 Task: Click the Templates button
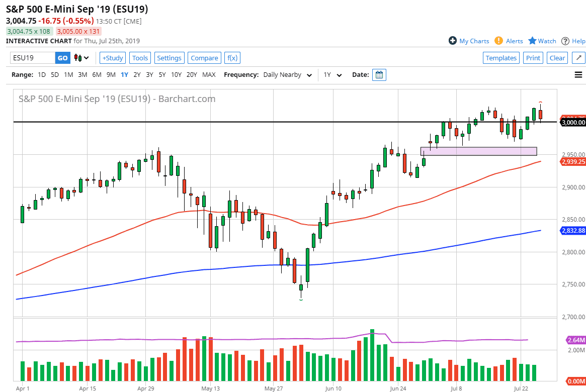pos(501,58)
